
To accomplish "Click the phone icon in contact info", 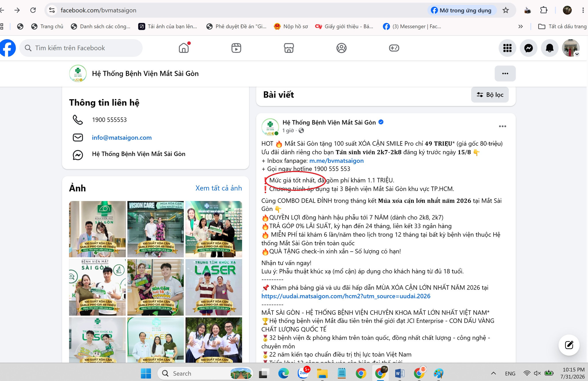I will coord(78,120).
